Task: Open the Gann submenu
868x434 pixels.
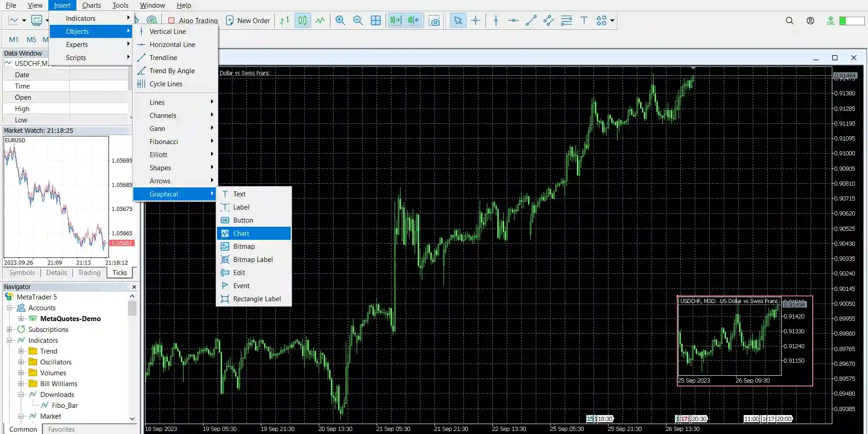Action: 175,129
